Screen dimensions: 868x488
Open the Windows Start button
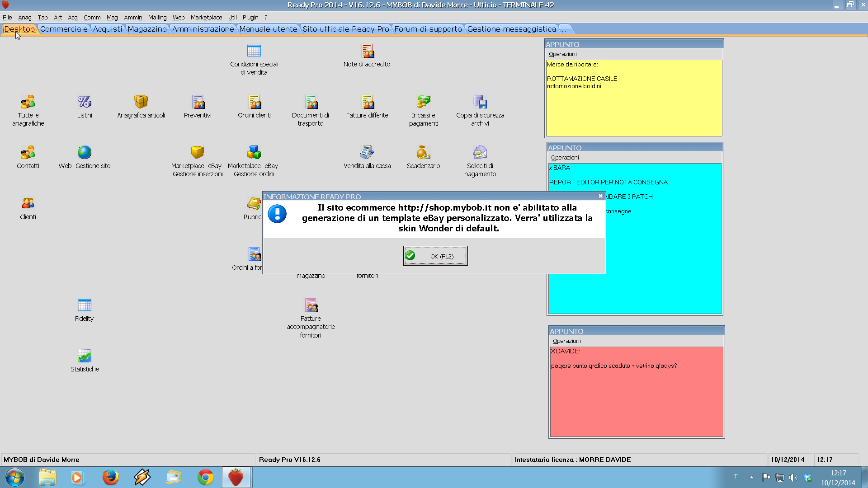coord(14,477)
